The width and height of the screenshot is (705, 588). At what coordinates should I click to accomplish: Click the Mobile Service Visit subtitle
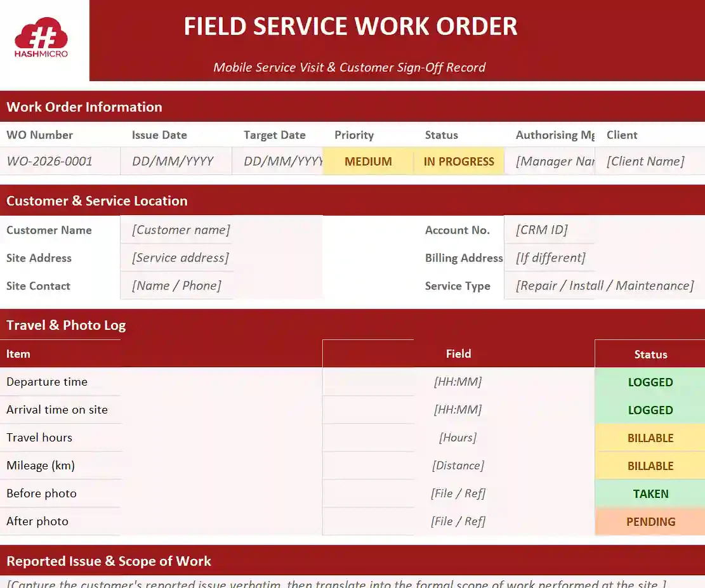click(350, 67)
